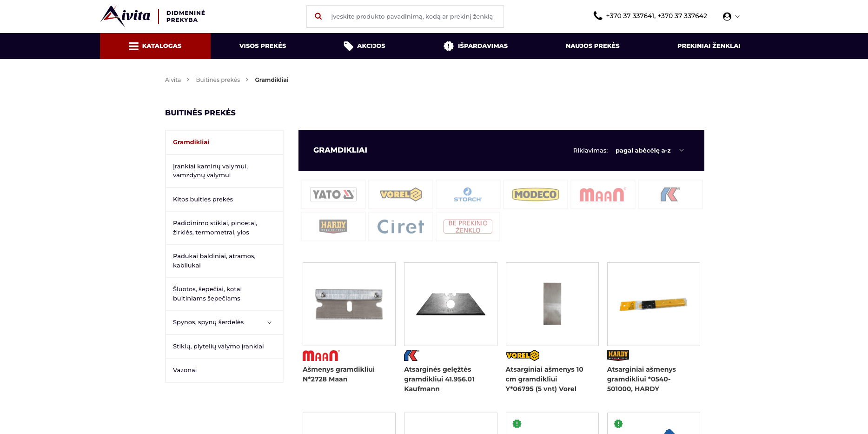Screen dimensions: 868x434
Task: Click the search magnifier icon
Action: [318, 16]
